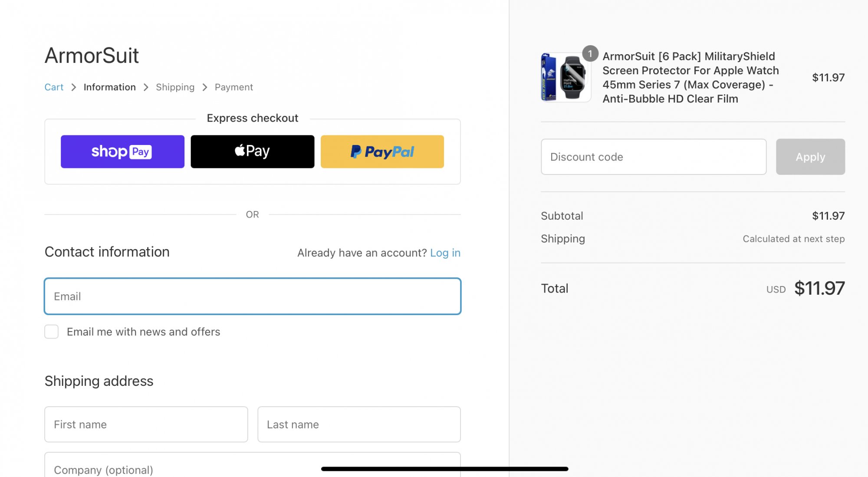Click the ArmorSuit store title

[x=92, y=56]
